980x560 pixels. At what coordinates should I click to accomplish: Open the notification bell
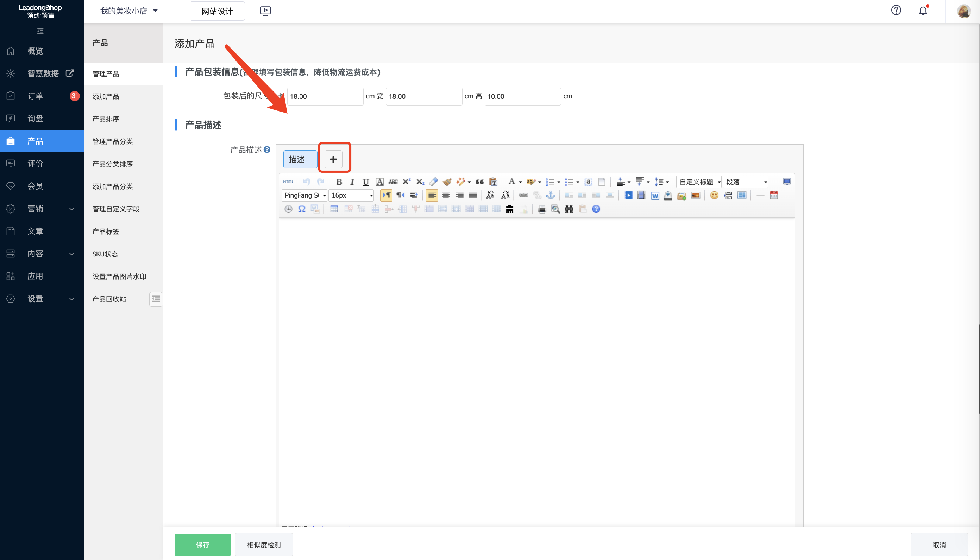tap(923, 11)
